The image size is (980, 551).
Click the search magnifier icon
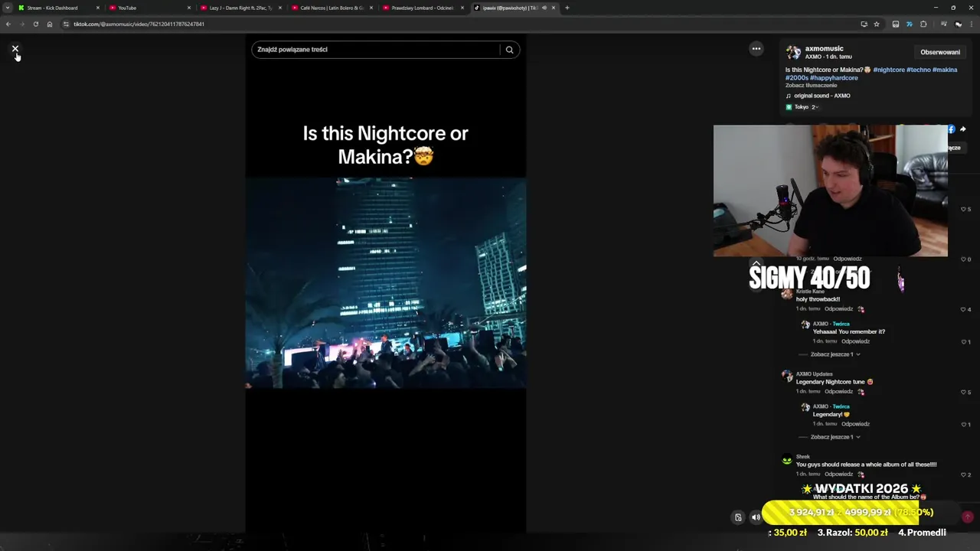point(509,50)
